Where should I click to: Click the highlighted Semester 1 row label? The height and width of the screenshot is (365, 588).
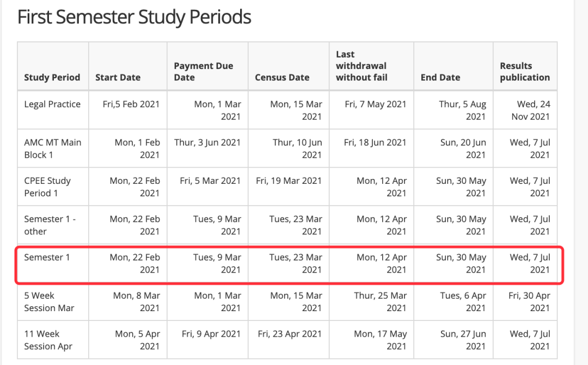point(47,257)
